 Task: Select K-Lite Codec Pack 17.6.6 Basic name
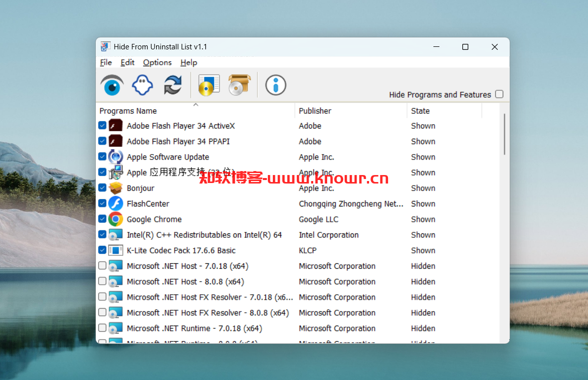181,250
